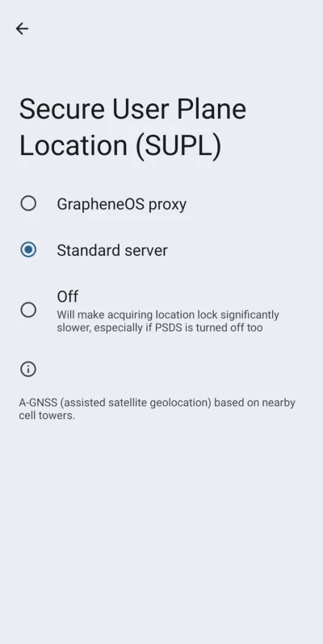
Task: Click the Secure User Plane title line
Action: pos(132,109)
